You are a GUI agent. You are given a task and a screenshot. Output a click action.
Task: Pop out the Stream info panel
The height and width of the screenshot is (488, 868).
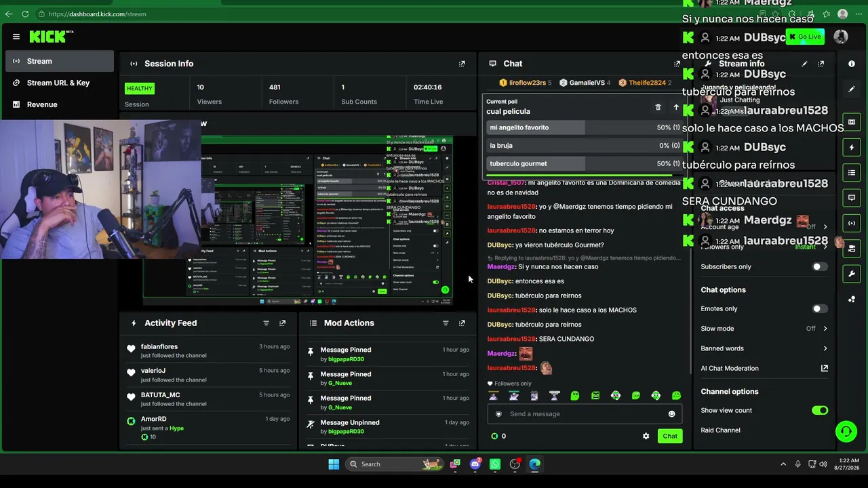point(821,64)
